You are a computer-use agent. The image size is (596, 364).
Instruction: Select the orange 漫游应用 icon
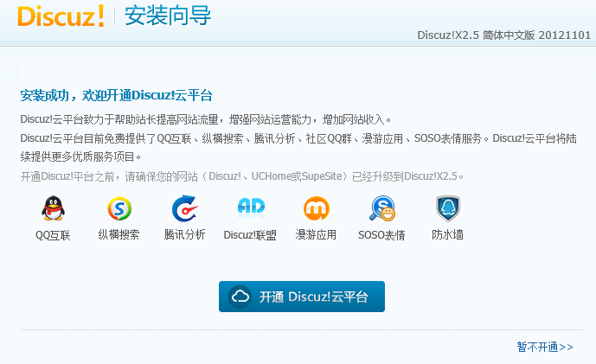click(x=317, y=208)
